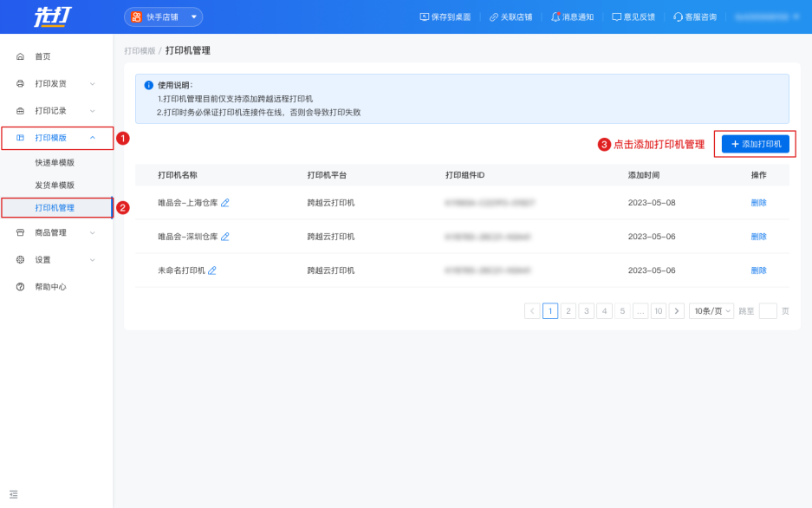812x508 pixels.
Task: Select 快递单模版 in the sidebar
Action: (55, 162)
